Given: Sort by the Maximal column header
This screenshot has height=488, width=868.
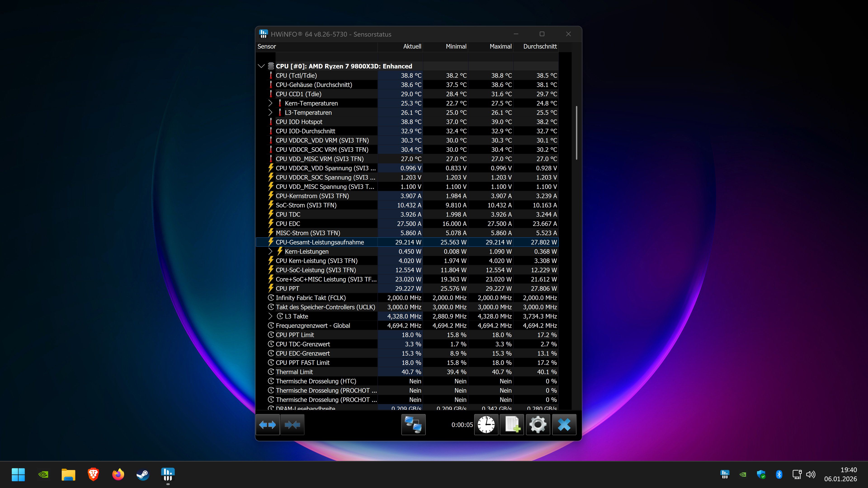Looking at the screenshot, I should (x=501, y=47).
